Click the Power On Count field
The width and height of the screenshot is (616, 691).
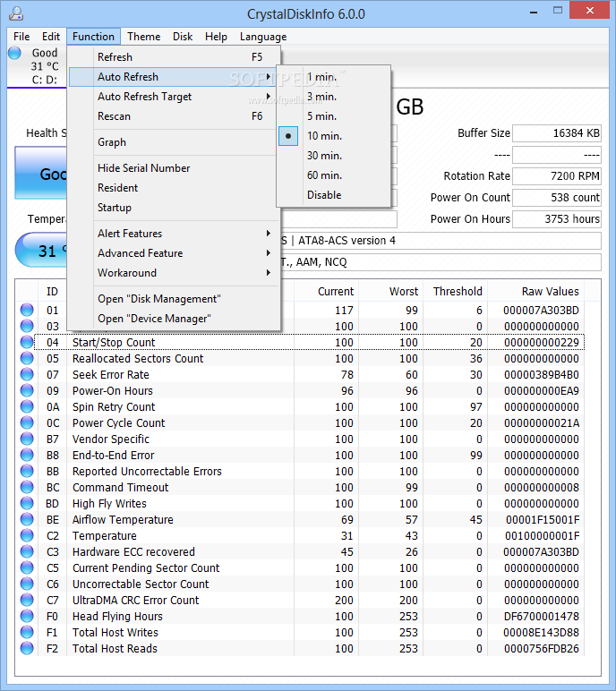tap(557, 198)
